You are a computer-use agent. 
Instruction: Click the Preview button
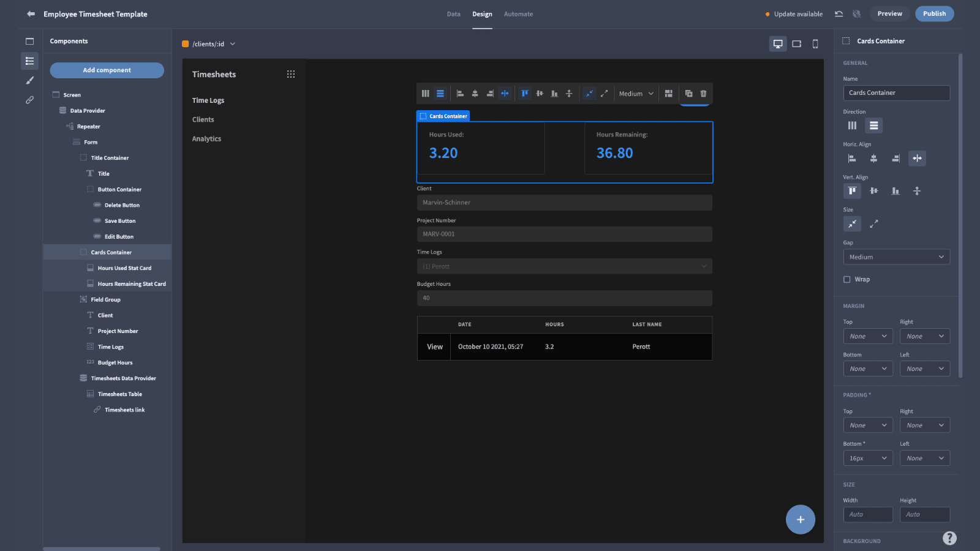point(889,13)
